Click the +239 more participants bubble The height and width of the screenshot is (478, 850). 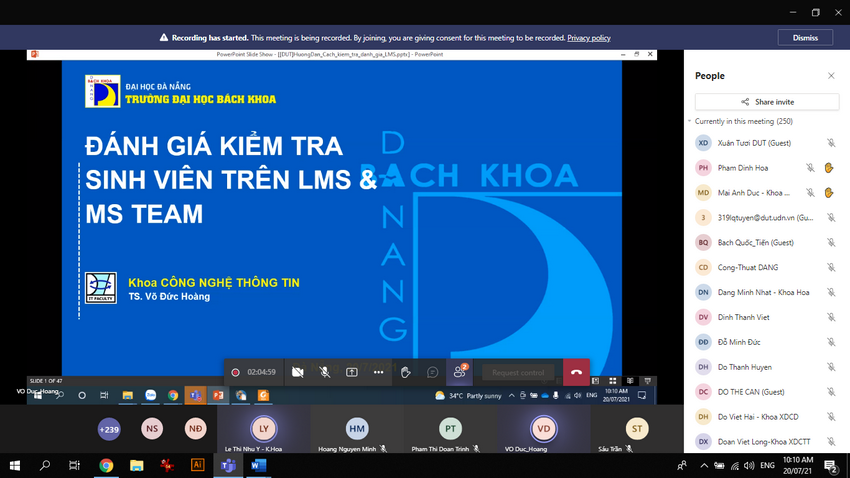point(109,429)
